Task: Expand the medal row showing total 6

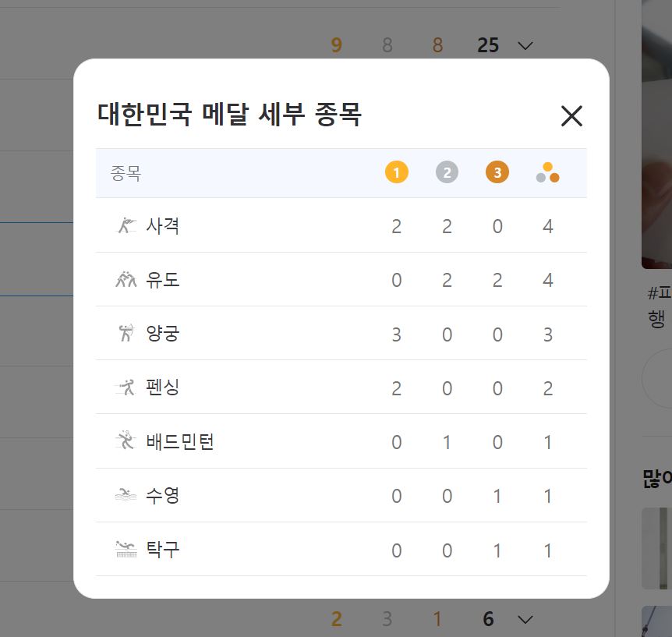Action: [x=525, y=618]
